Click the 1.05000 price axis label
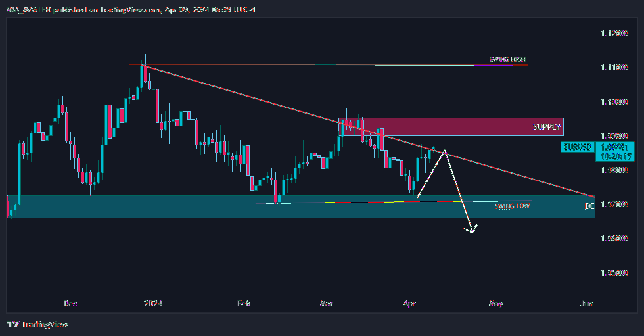The height and width of the screenshot is (336, 644). click(614, 272)
